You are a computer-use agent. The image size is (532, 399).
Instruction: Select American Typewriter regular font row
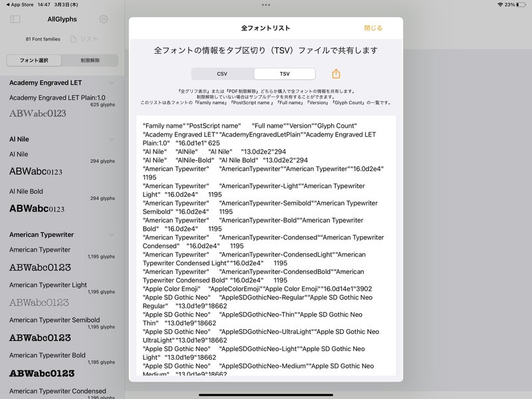(x=62, y=259)
